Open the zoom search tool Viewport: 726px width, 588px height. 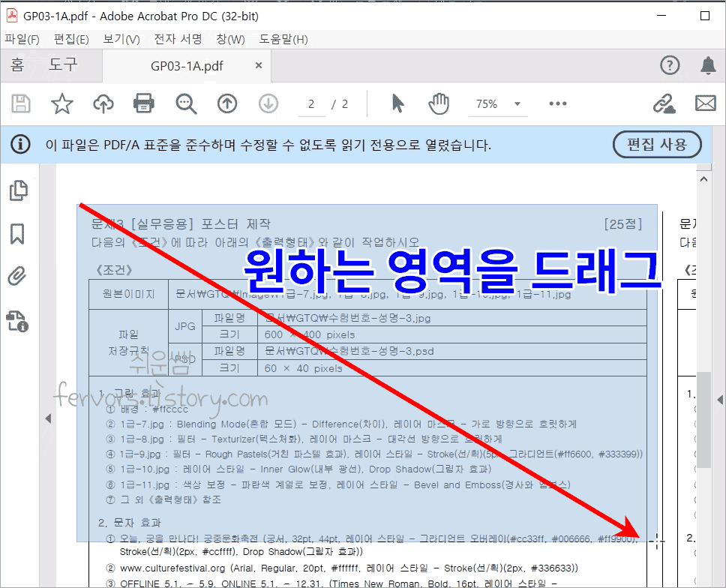(x=186, y=103)
